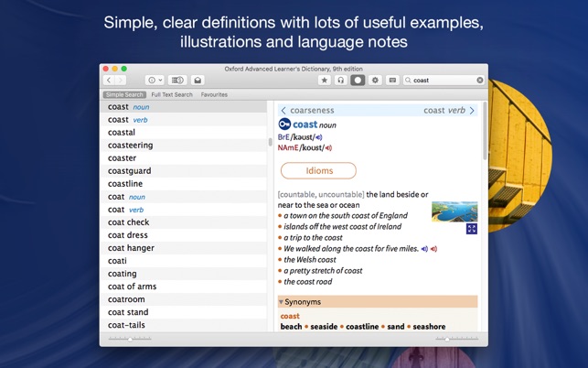The image size is (588, 368).
Task: Click the keyboard toolbar icon
Action: [392, 80]
